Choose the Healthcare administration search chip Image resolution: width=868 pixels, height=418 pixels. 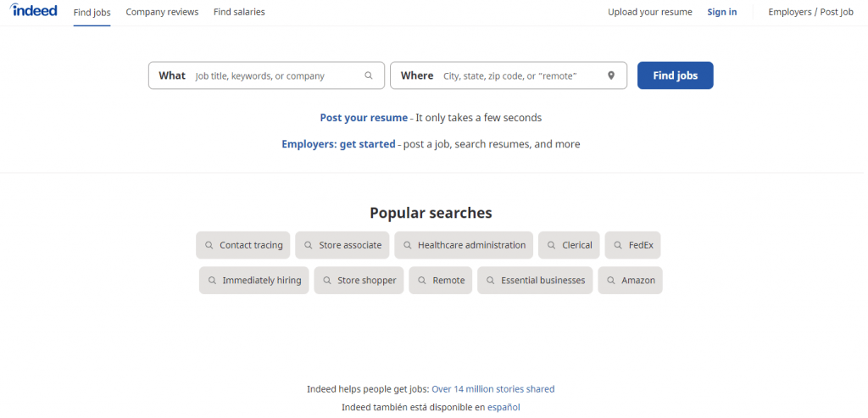coord(464,245)
